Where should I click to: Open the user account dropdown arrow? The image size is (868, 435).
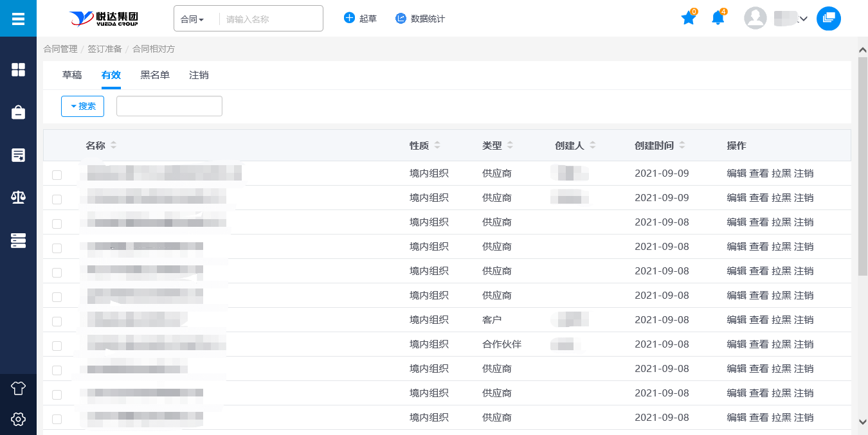click(803, 19)
